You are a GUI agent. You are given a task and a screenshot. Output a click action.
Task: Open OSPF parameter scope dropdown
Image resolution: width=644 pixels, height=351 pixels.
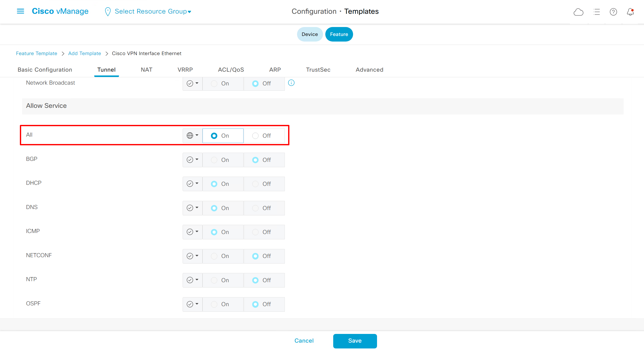[192, 304]
